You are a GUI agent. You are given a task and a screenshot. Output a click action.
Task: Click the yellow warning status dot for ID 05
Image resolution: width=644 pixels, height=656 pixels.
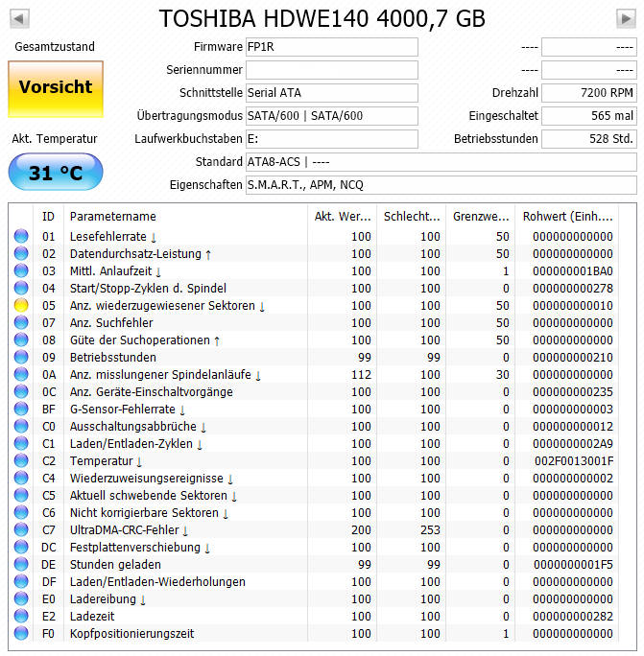coord(21,305)
